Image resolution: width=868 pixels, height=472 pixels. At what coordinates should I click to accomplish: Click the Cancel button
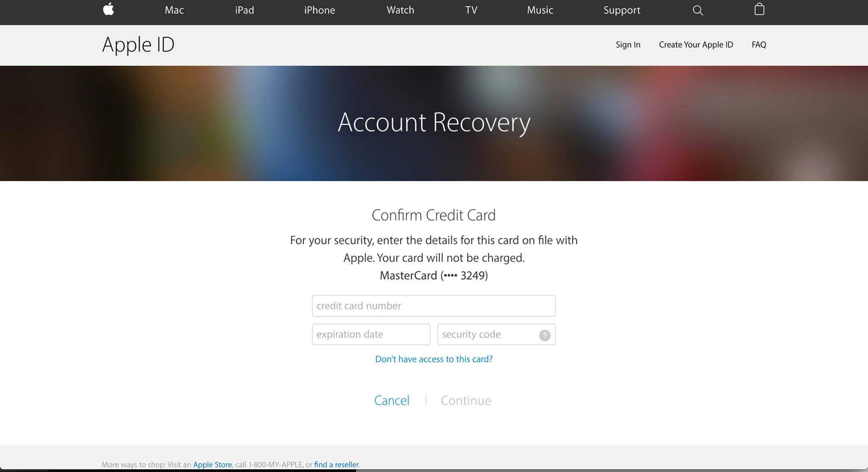pos(391,400)
